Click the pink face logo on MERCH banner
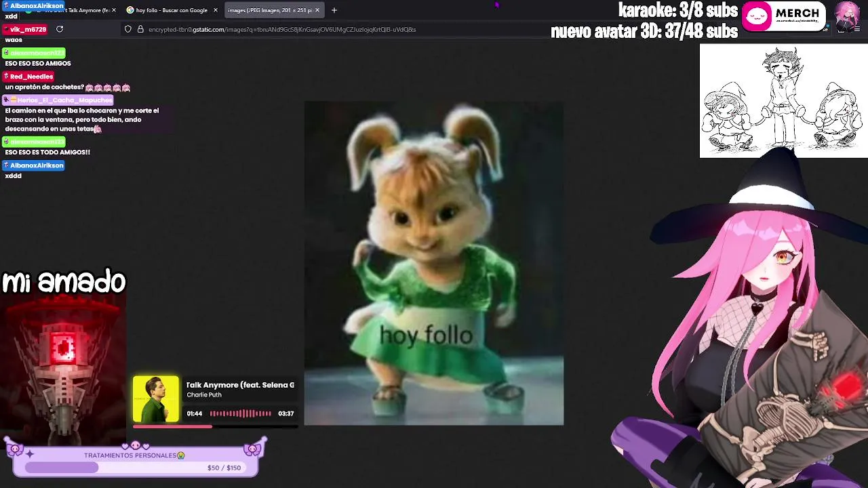 (757, 16)
